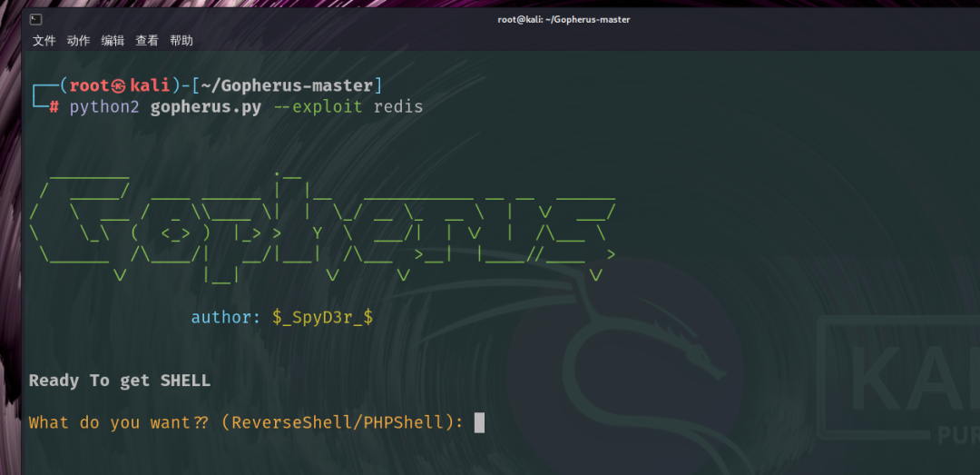Click the author: label

coord(226,317)
